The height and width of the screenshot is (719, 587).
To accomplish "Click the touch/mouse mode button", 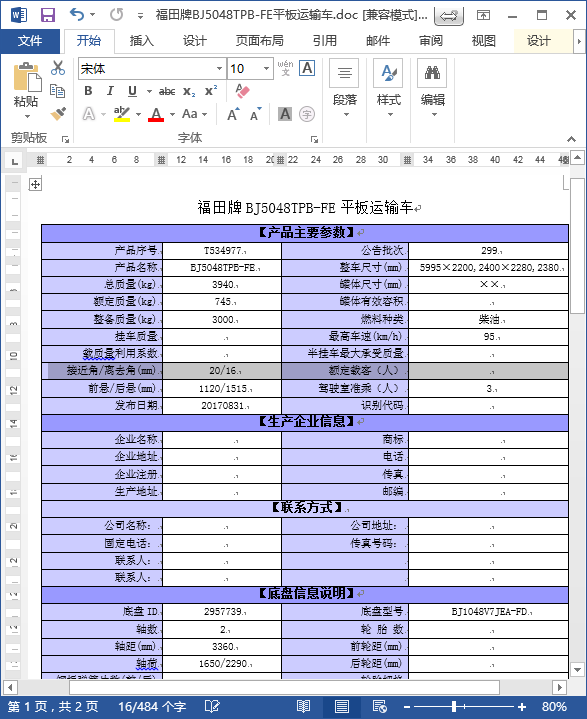I will [449, 16].
